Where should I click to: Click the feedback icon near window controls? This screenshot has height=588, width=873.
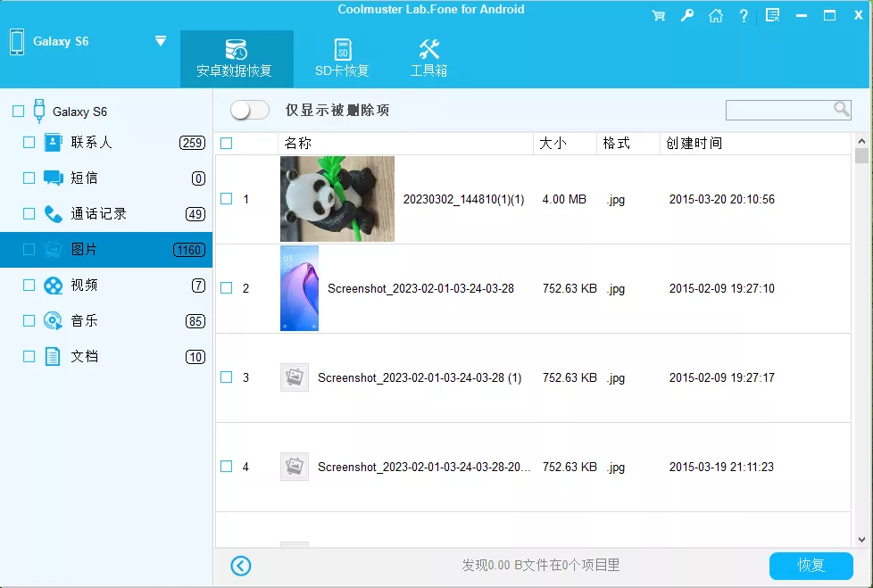pos(772,15)
